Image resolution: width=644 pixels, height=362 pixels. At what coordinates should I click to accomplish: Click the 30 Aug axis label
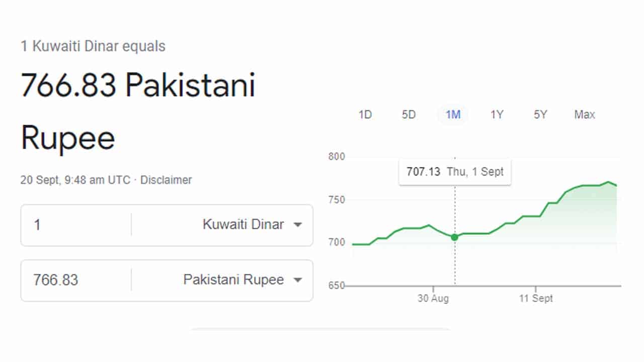pyautogui.click(x=433, y=298)
